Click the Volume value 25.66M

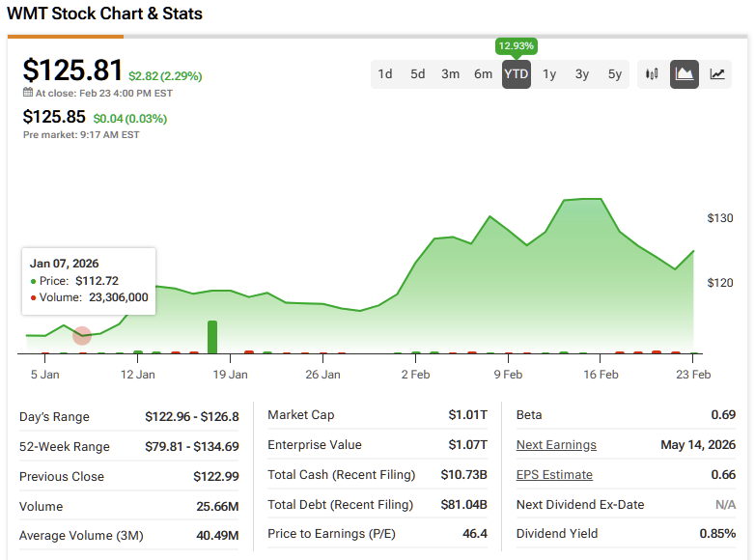click(x=217, y=506)
